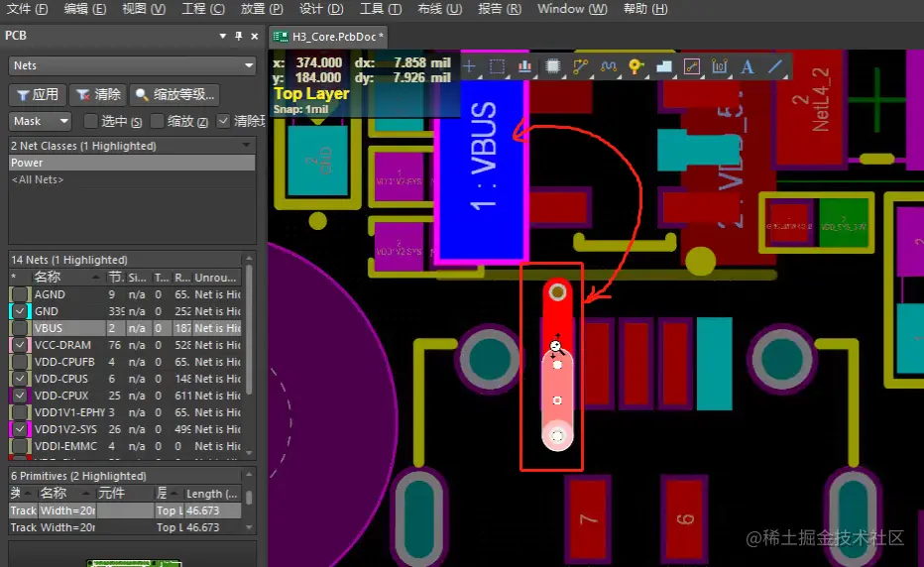Screen dimensions: 924x567
Task: Select the <All Nets> entry
Action: pyautogui.click(x=132, y=179)
